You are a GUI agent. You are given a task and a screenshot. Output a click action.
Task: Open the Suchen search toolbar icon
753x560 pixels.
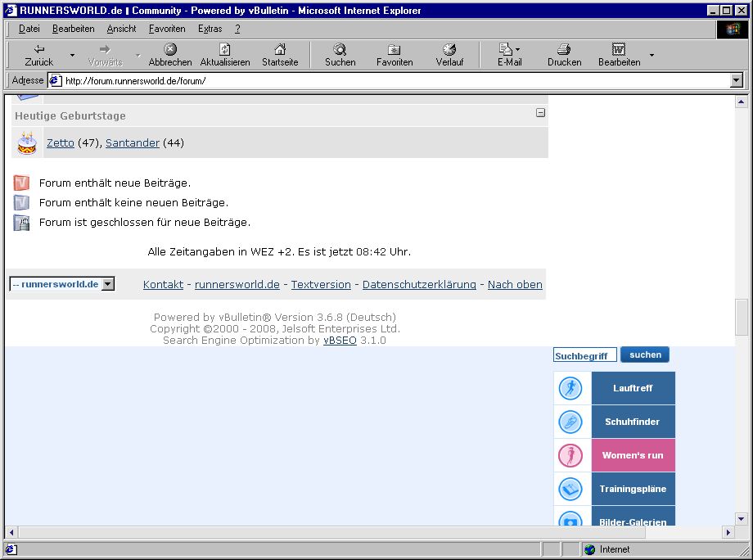340,50
